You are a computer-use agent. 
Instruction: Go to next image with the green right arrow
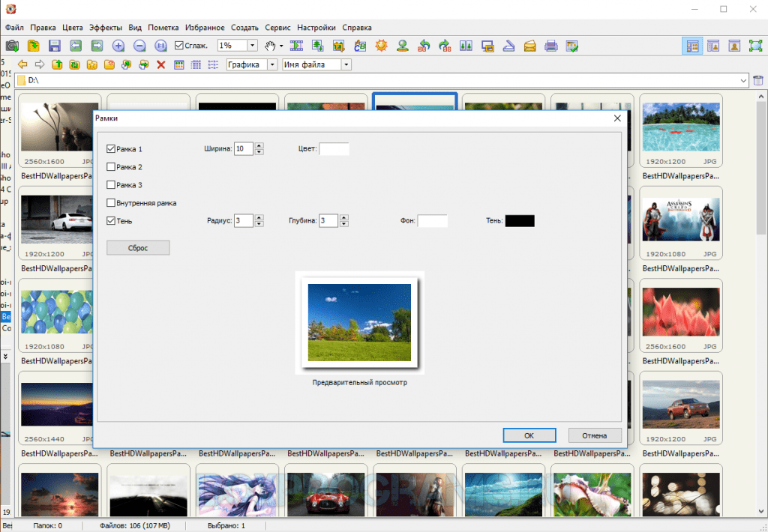coord(97,46)
